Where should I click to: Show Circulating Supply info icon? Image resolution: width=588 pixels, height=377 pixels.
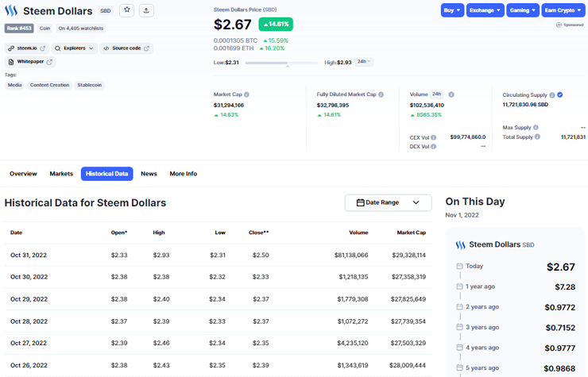click(552, 94)
